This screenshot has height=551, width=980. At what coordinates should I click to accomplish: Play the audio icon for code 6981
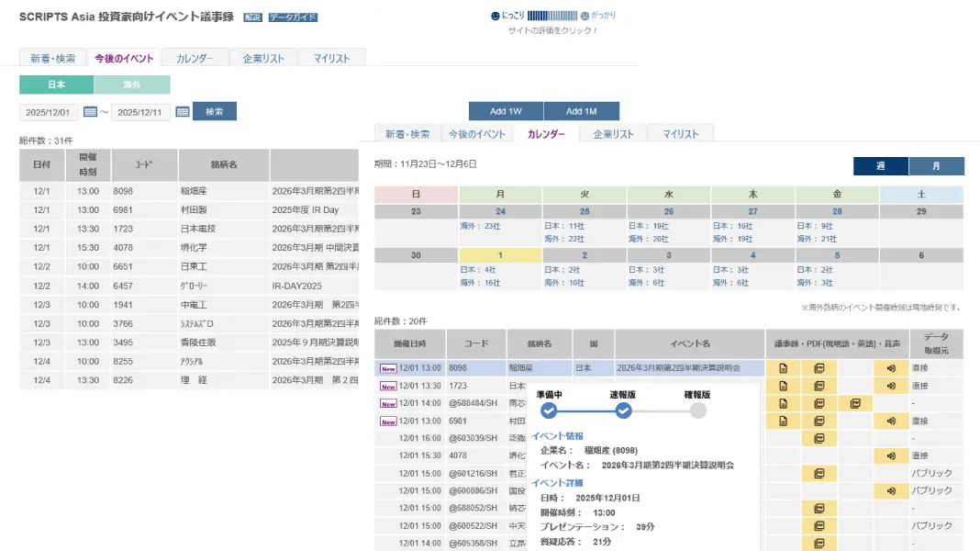point(891,421)
